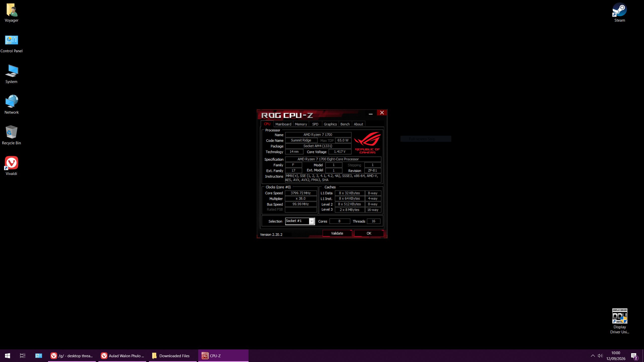Switch to the Memory tab

pyautogui.click(x=301, y=124)
